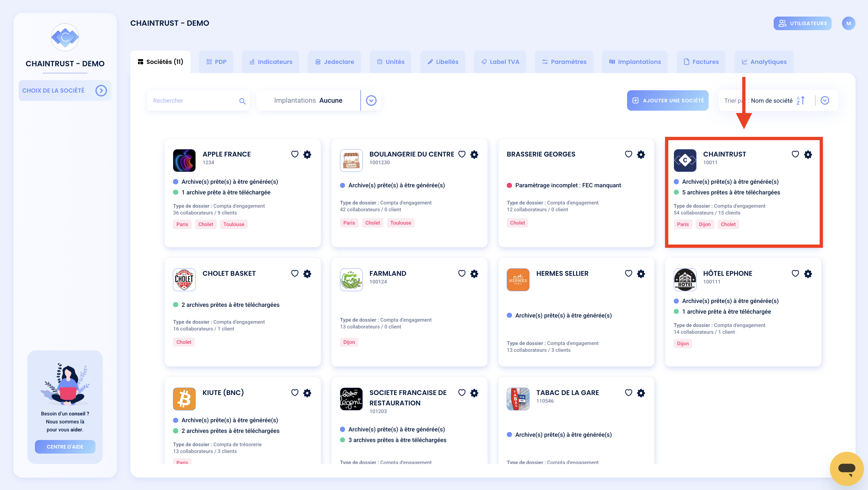
Task: Open BOULANGERIE DU CENTRE settings gear
Action: 475,154
